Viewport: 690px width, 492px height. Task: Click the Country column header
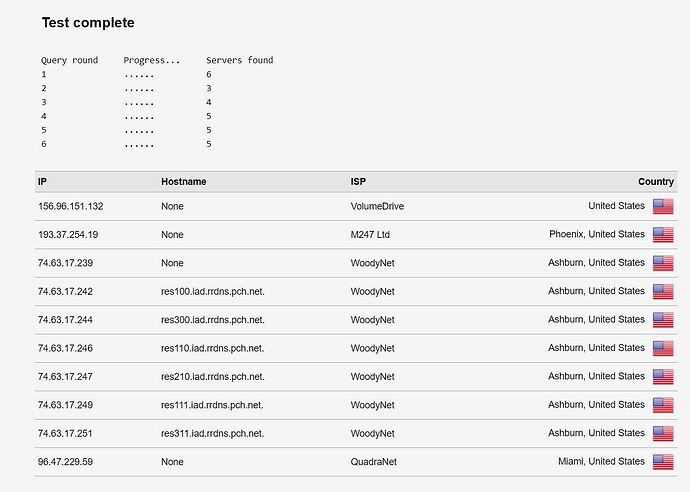point(656,181)
